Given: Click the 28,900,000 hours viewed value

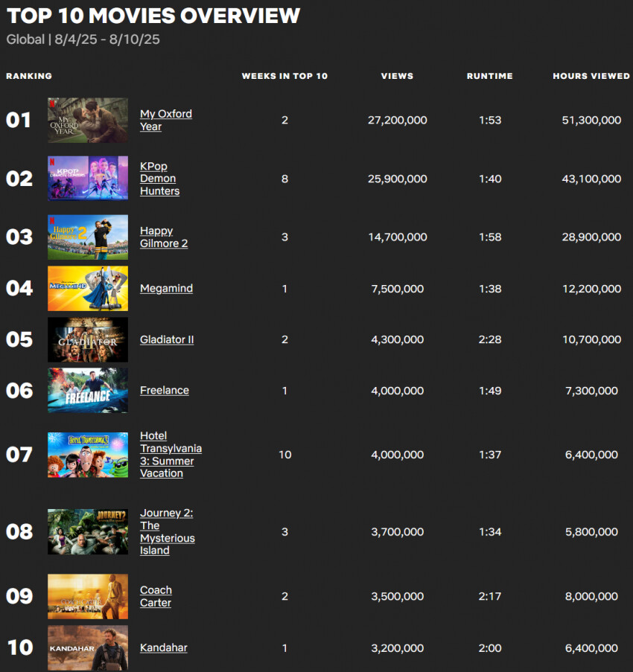Looking at the screenshot, I should (591, 237).
